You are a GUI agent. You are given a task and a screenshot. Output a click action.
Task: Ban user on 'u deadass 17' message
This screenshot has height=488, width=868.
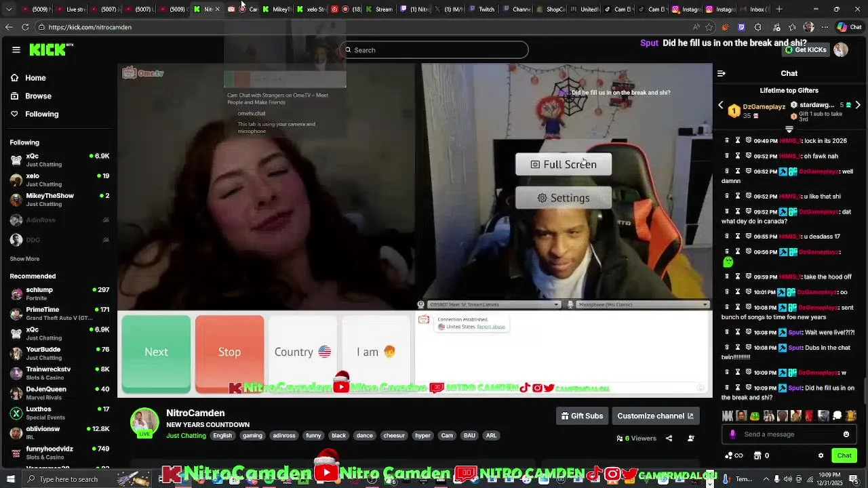tap(749, 237)
